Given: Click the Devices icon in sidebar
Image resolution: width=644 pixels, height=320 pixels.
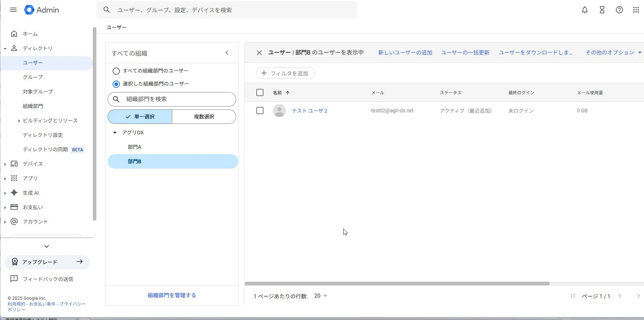Looking at the screenshot, I should (x=14, y=164).
